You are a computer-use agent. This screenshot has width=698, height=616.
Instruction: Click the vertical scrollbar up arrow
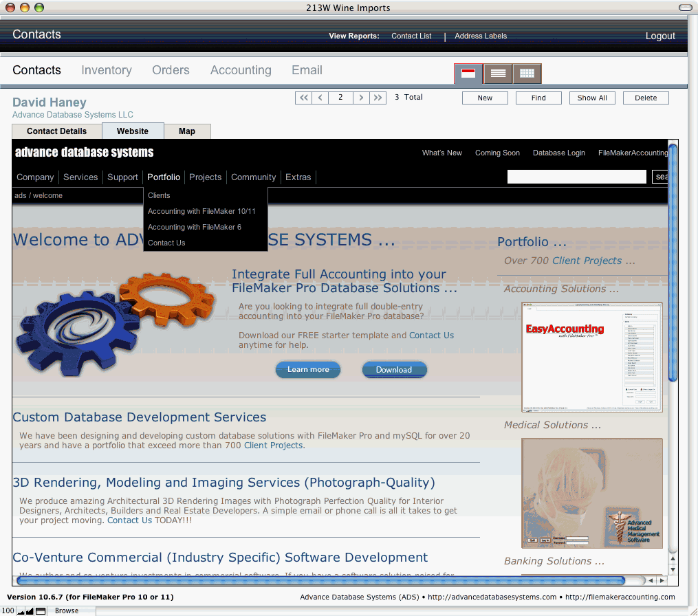673,558
